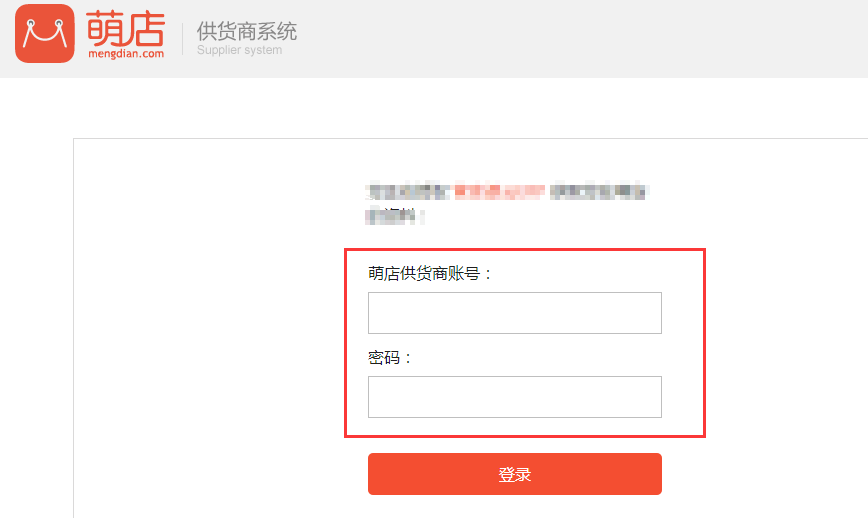The width and height of the screenshot is (868, 518).
Task: Click the 萌店供货商账号 label
Action: tap(430, 273)
